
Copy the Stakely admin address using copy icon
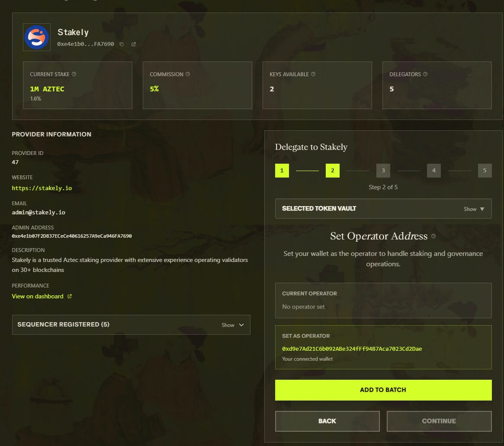pos(122,44)
